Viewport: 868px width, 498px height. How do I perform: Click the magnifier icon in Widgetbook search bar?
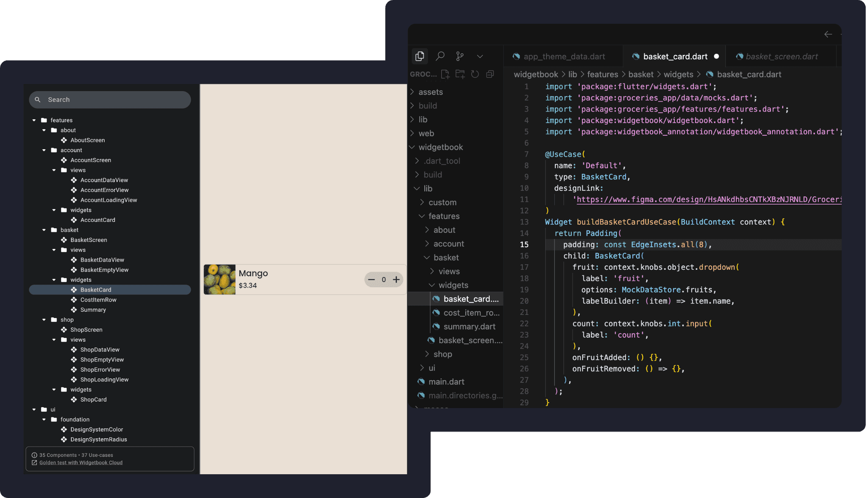pos(38,99)
